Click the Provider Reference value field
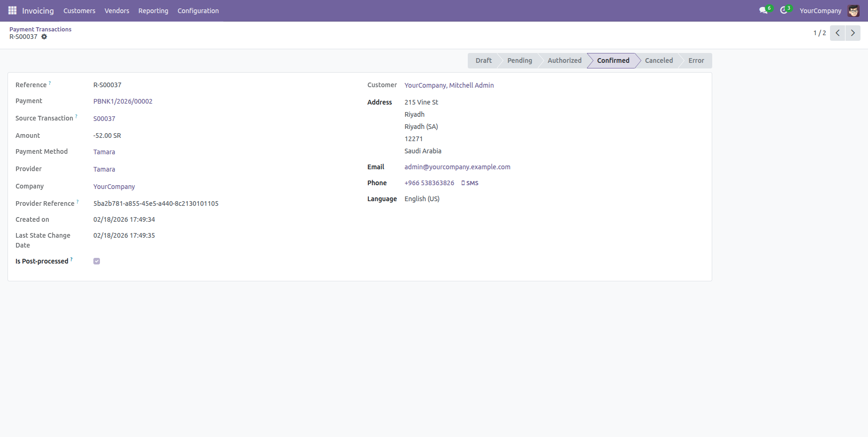The width and height of the screenshot is (868, 437). point(156,203)
